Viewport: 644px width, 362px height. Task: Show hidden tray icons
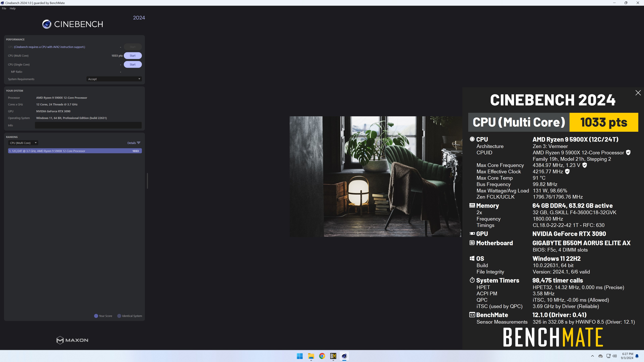pyautogui.click(x=592, y=356)
